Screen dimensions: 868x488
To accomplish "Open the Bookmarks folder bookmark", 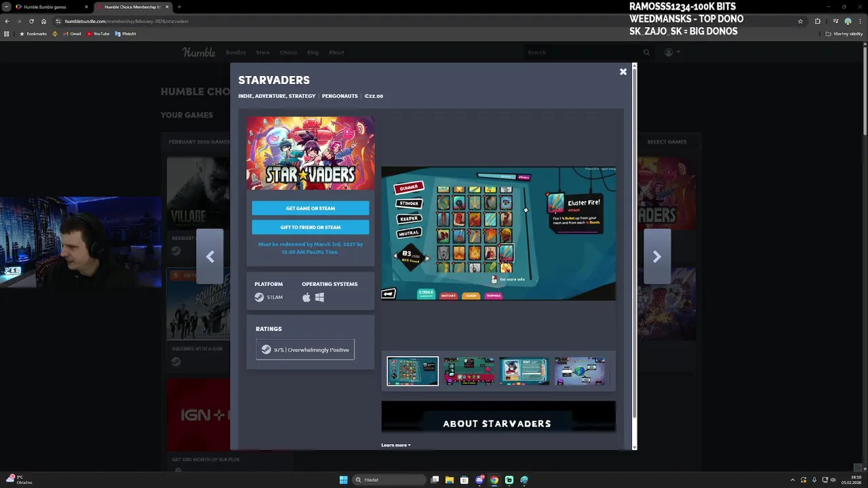I will (x=33, y=33).
